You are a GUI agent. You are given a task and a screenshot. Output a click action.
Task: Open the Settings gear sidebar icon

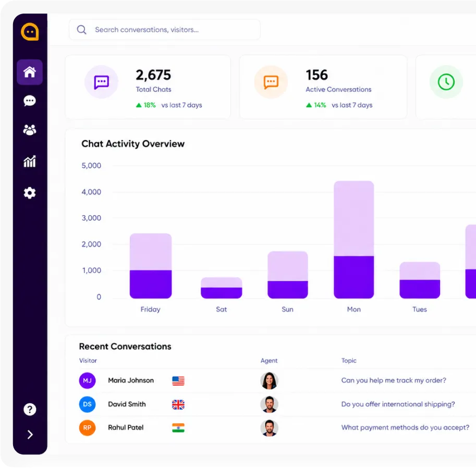(30, 193)
